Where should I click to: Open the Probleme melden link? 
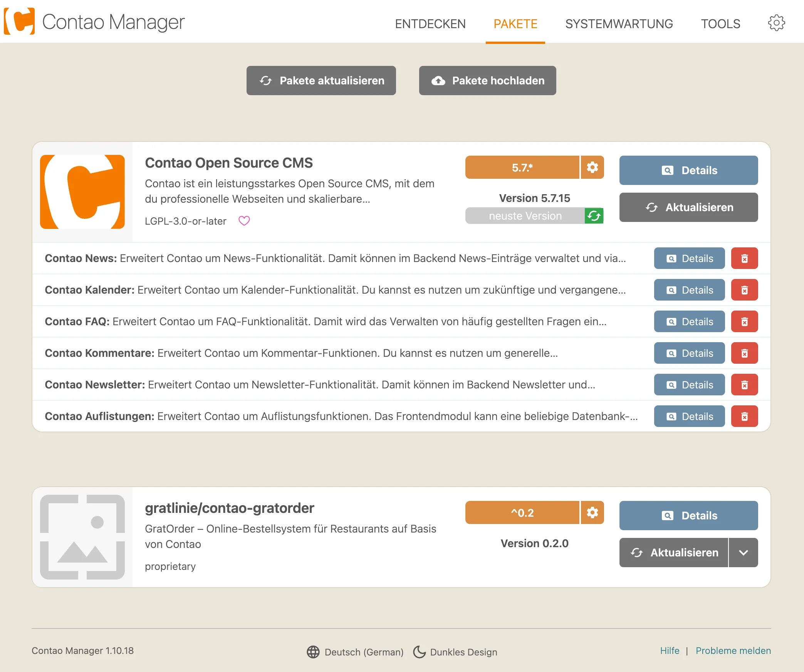(x=733, y=650)
